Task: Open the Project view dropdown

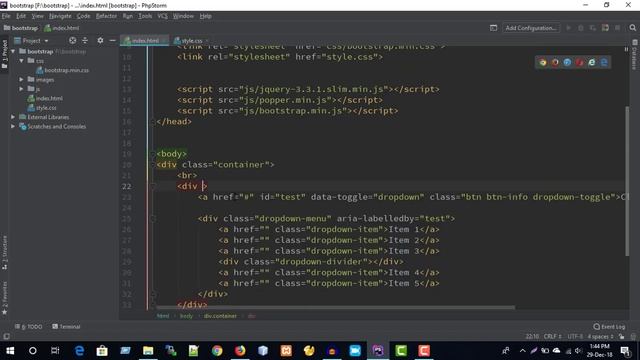Action: click(31, 40)
